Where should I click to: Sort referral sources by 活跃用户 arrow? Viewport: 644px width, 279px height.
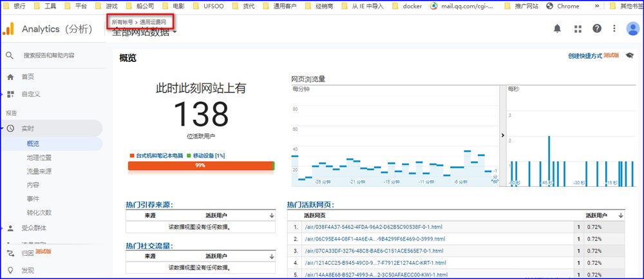[272, 215]
